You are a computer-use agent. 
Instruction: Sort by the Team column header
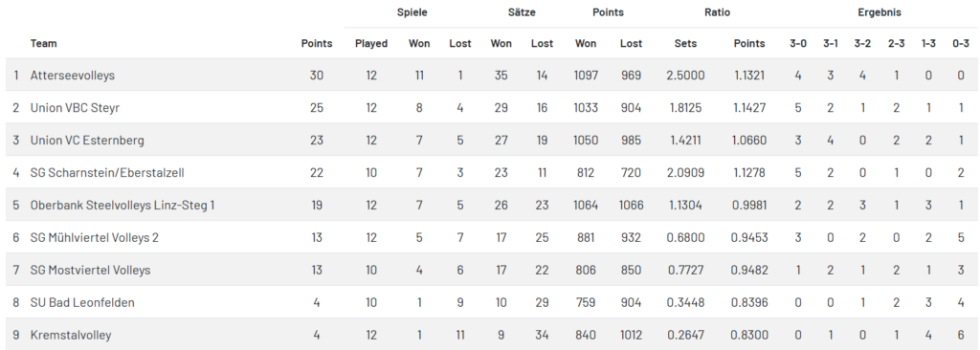pos(43,43)
